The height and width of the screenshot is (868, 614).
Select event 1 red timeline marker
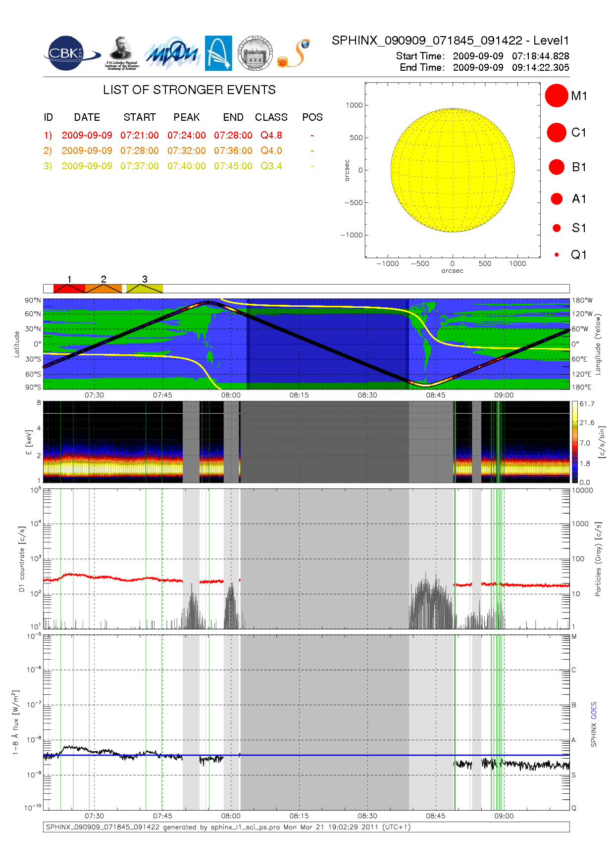(x=69, y=289)
